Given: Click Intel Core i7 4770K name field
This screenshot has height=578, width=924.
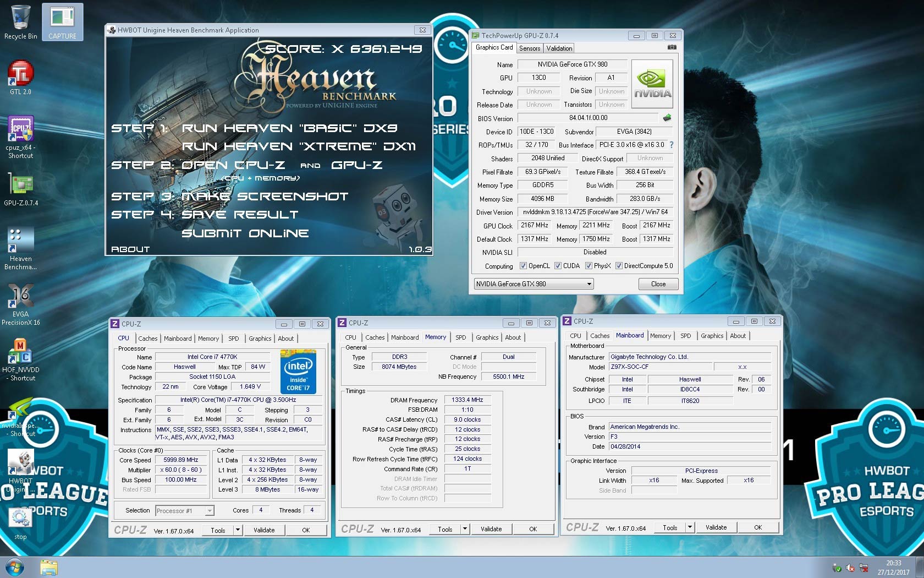Looking at the screenshot, I should pyautogui.click(x=213, y=357).
